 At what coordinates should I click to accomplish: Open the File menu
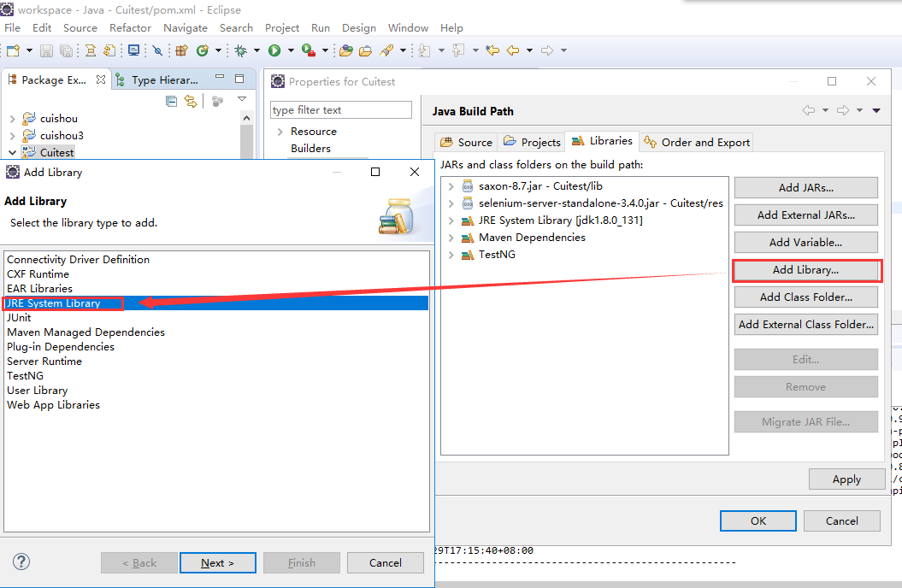[x=12, y=27]
